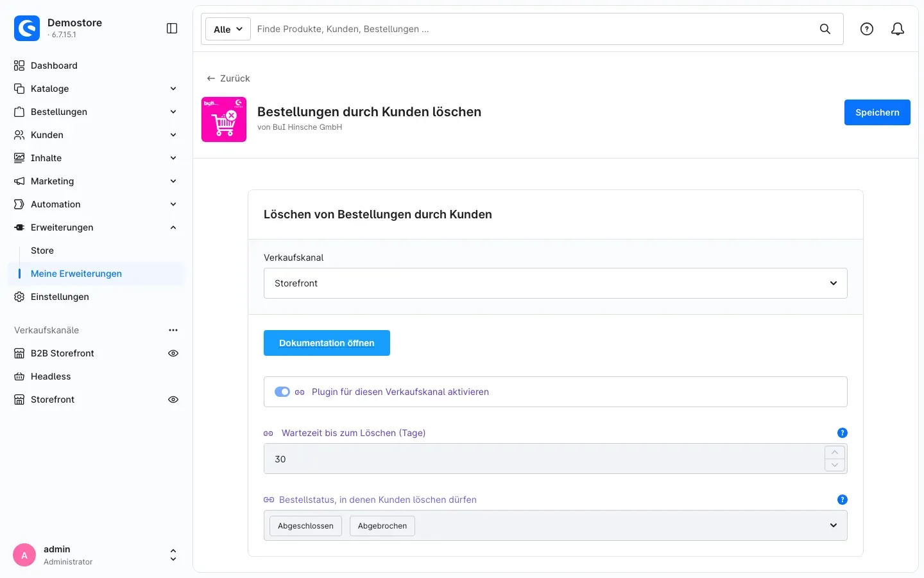Expand the Bestellungen menu chevron
The width and height of the screenshot is (924, 578).
pyautogui.click(x=173, y=112)
